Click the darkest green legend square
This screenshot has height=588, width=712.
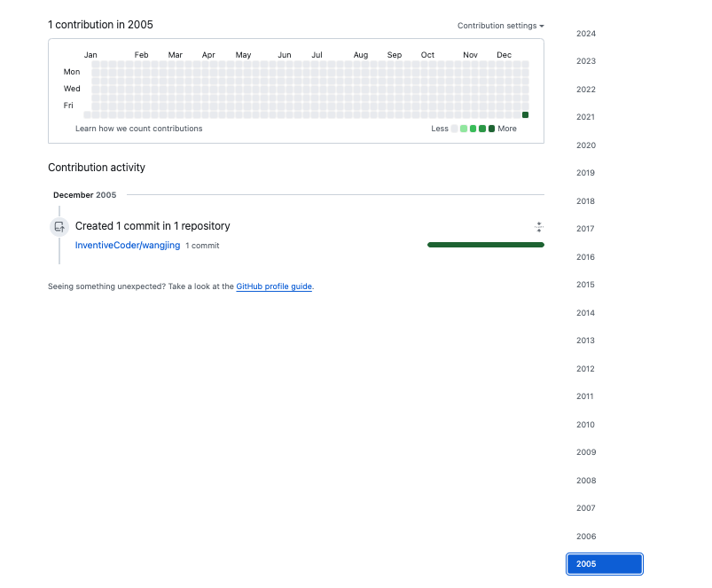(492, 129)
